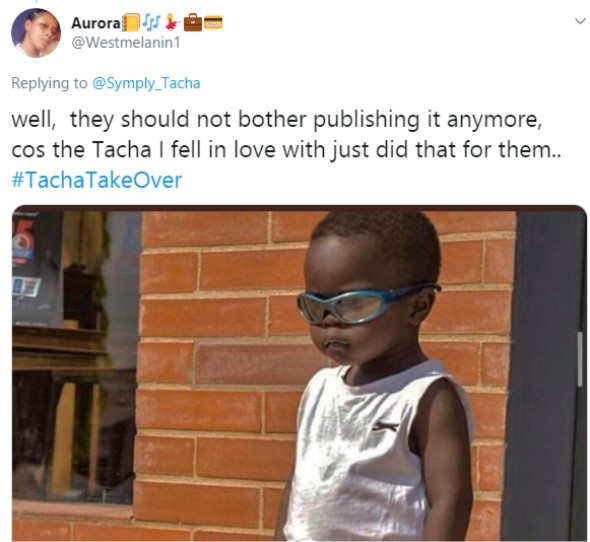The height and width of the screenshot is (542, 590).
Task: Click the scrollbar handle inside photo
Action: (580, 359)
